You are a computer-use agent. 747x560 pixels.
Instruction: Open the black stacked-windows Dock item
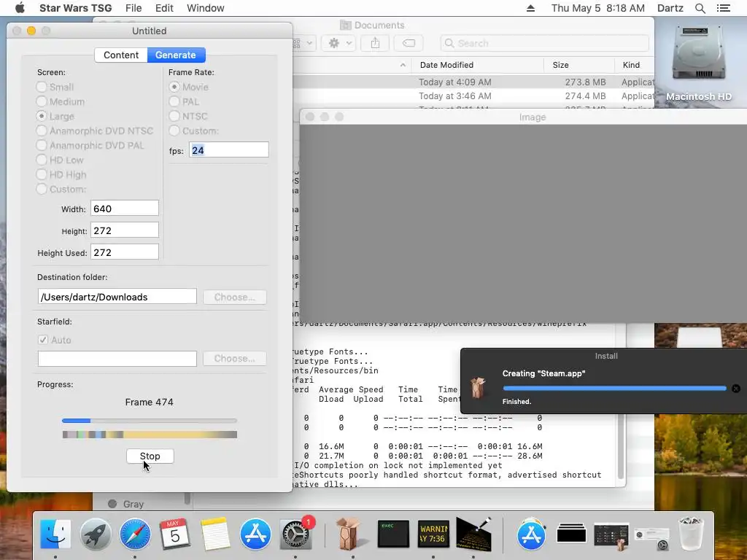pyautogui.click(x=571, y=533)
